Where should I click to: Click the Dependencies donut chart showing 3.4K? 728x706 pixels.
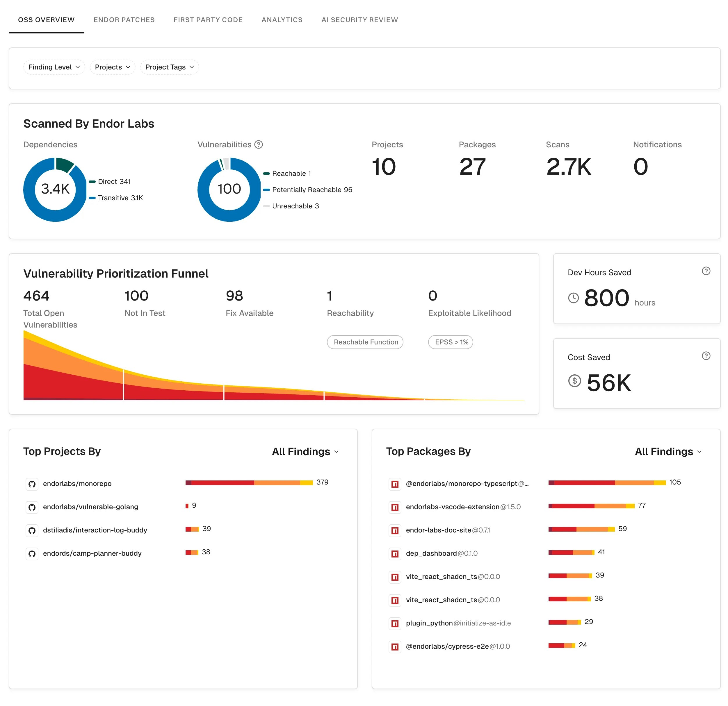tap(55, 190)
